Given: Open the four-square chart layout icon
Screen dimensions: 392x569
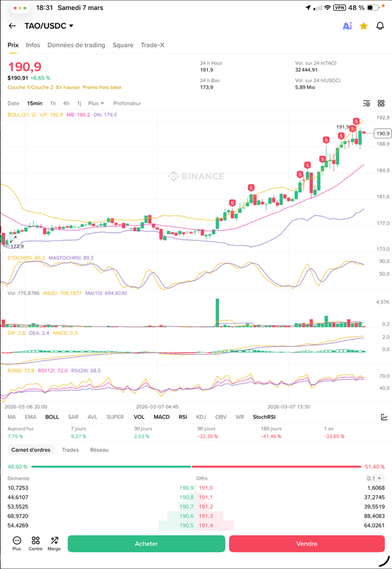Looking at the screenshot, I should tap(381, 104).
